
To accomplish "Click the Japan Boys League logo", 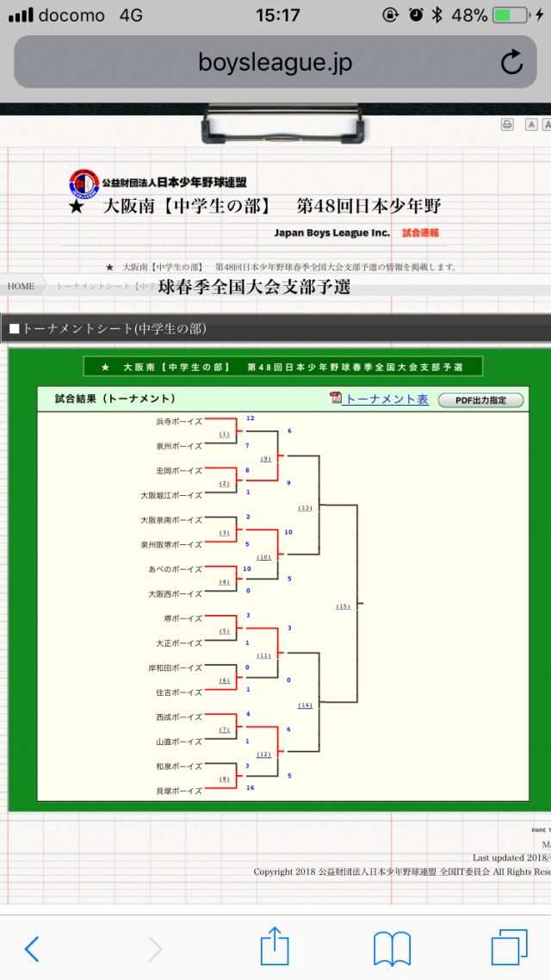I will point(84,183).
